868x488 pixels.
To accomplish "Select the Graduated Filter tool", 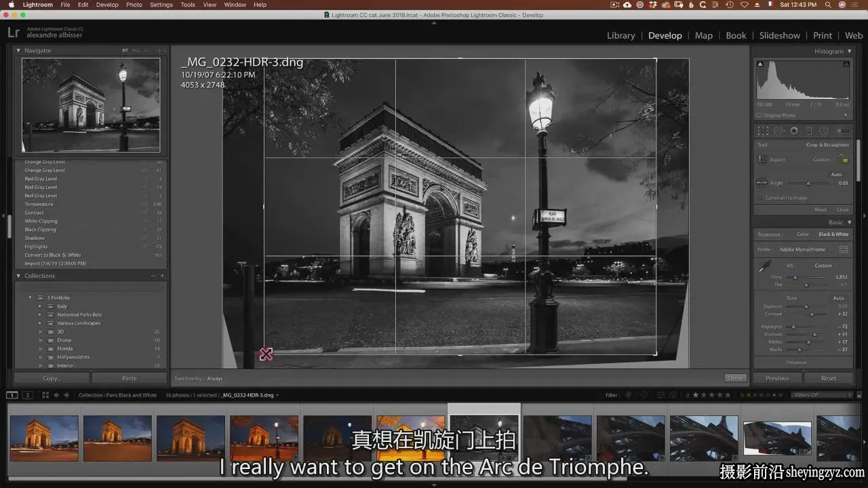I will (808, 131).
